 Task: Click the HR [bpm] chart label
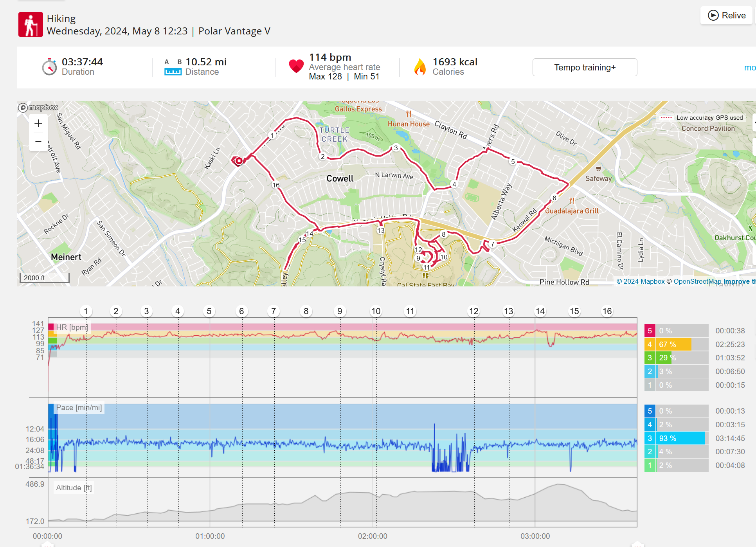72,327
